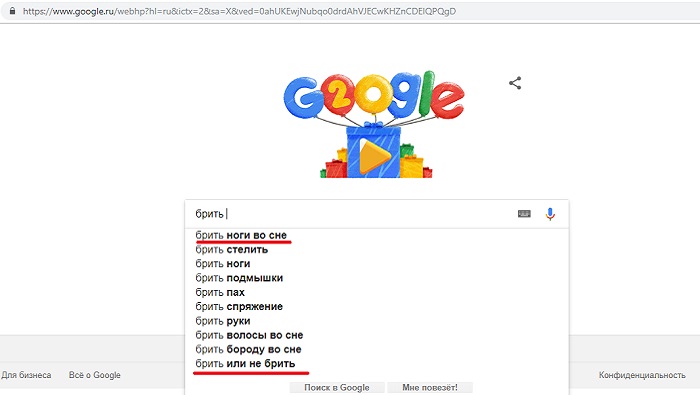This screenshot has height=395, width=700.
Task: Click the share icon beside the doodle
Action: 515,83
